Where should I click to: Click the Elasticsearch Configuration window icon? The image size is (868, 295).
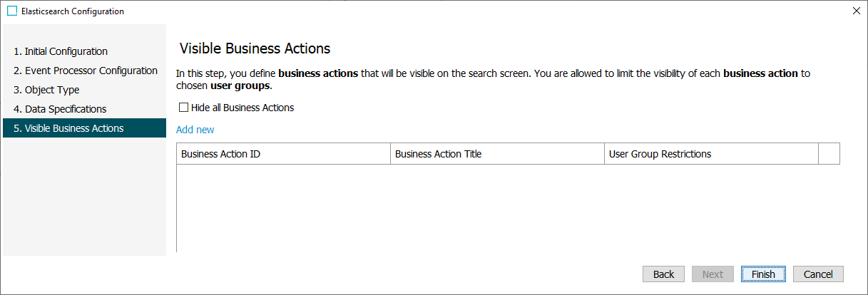click(12, 11)
